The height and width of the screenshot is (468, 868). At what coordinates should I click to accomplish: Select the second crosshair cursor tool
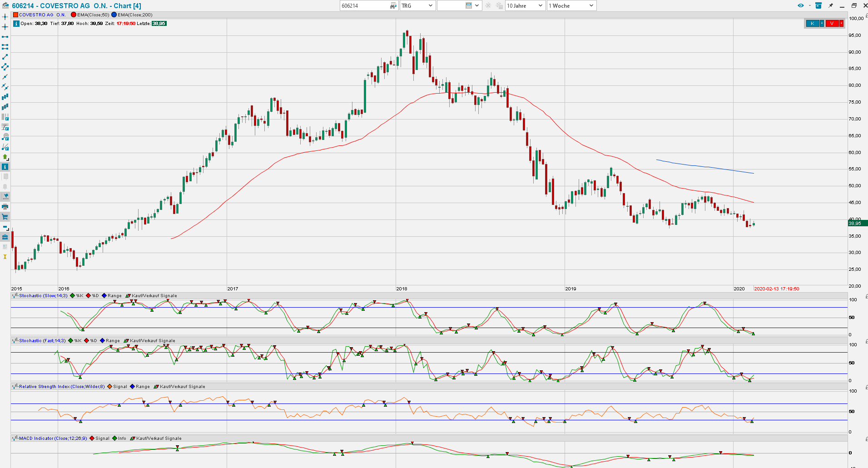pyautogui.click(x=5, y=27)
